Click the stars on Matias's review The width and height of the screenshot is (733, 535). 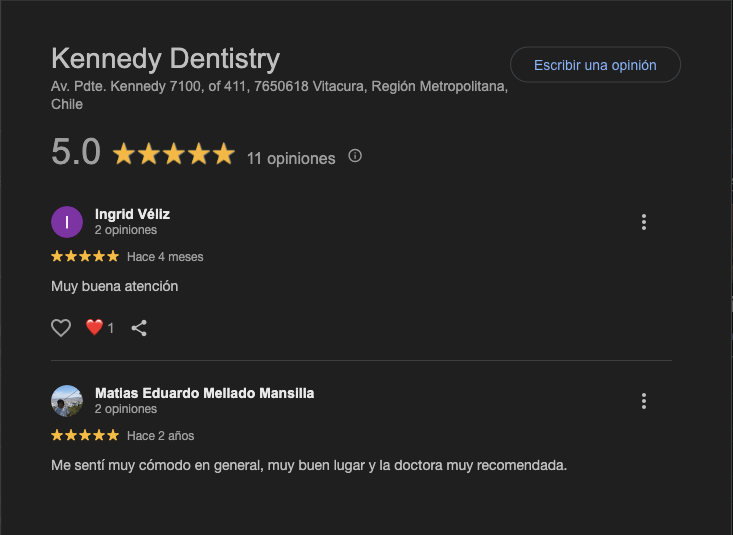pos(85,436)
